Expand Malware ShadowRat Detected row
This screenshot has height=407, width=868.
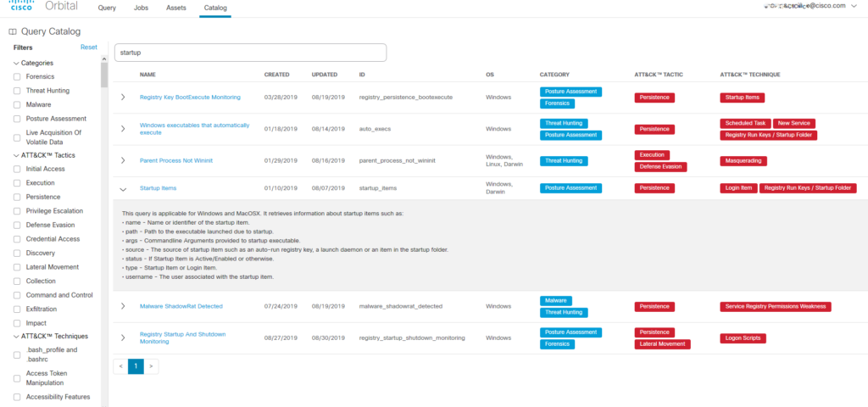tap(123, 306)
